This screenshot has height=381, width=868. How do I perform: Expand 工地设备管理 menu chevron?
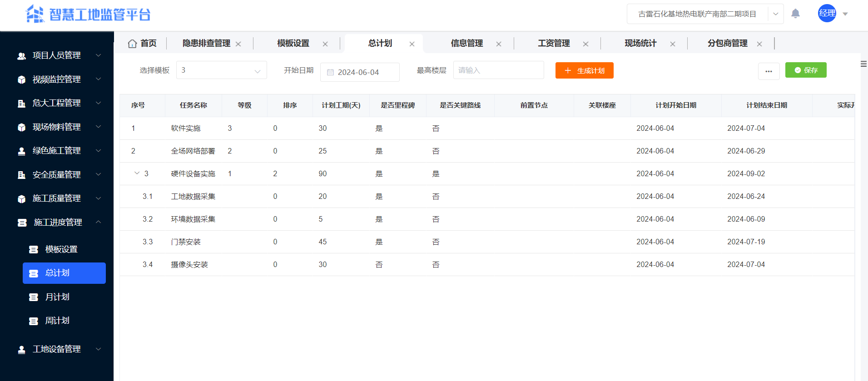(98, 349)
